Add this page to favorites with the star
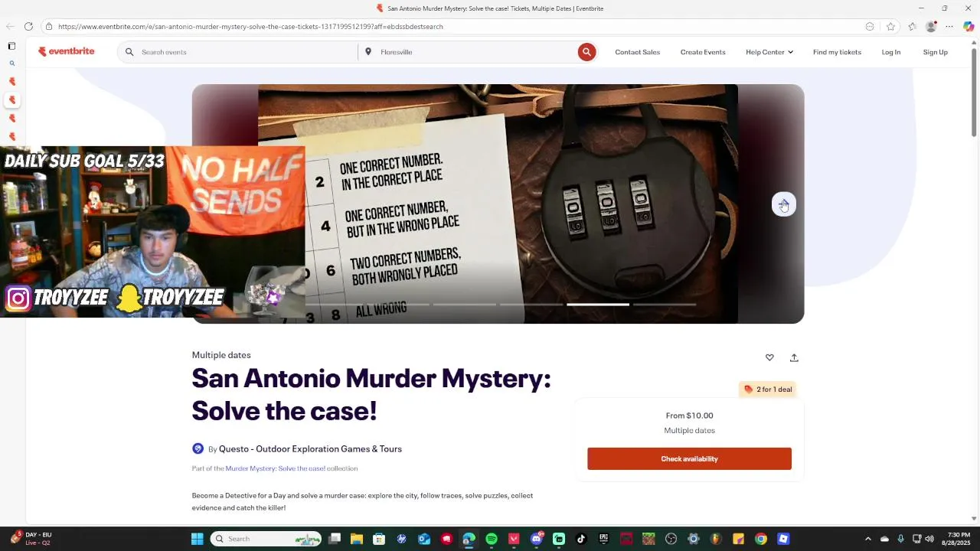The width and height of the screenshot is (980, 551). [890, 26]
